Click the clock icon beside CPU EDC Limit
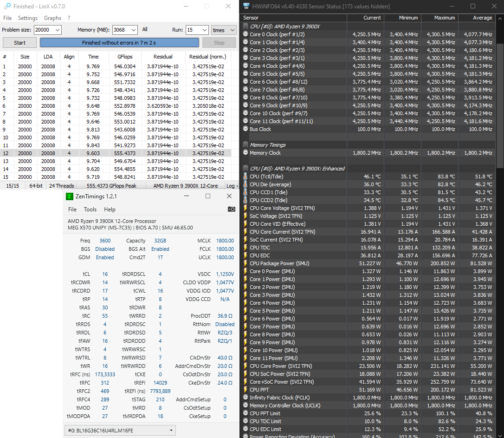The width and height of the screenshot is (504, 438). [x=246, y=429]
